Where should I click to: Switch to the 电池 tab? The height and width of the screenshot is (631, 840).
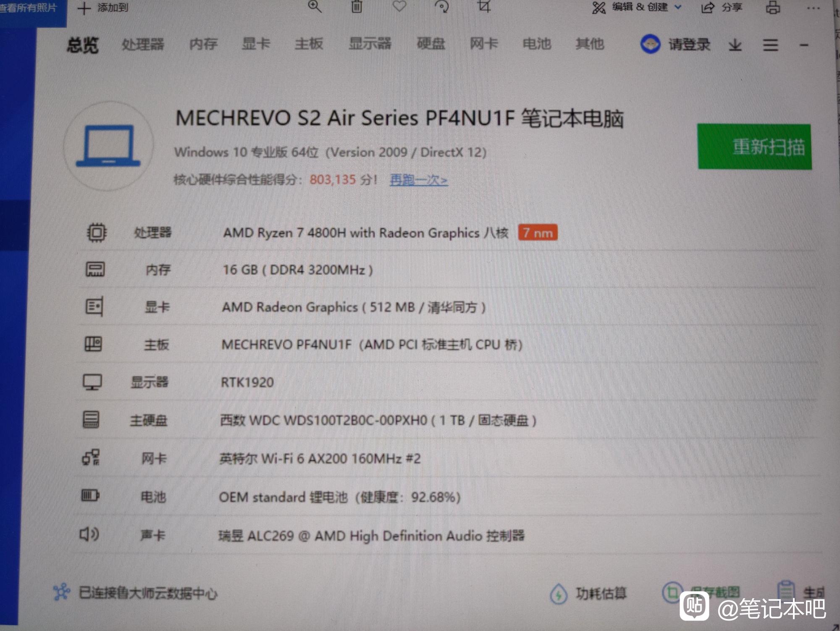[536, 43]
